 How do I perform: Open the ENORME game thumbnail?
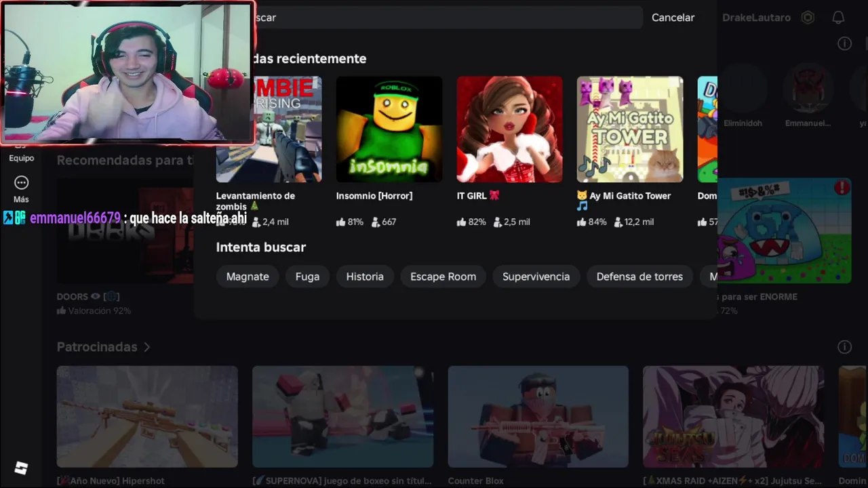click(785, 230)
